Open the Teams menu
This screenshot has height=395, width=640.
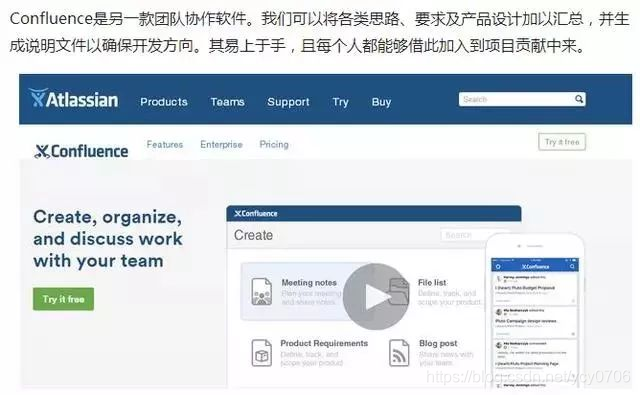[x=227, y=102]
